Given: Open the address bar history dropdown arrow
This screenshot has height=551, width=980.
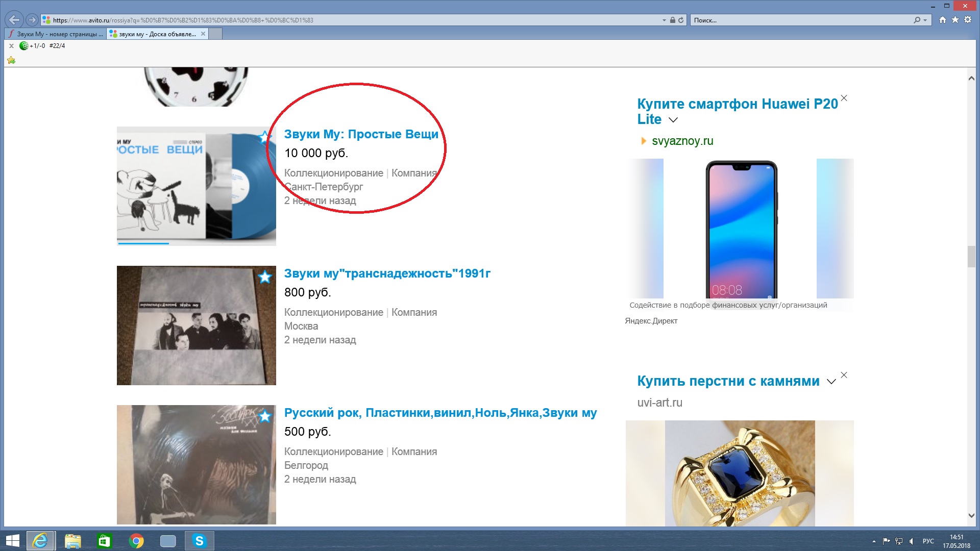Looking at the screenshot, I should click(664, 20).
